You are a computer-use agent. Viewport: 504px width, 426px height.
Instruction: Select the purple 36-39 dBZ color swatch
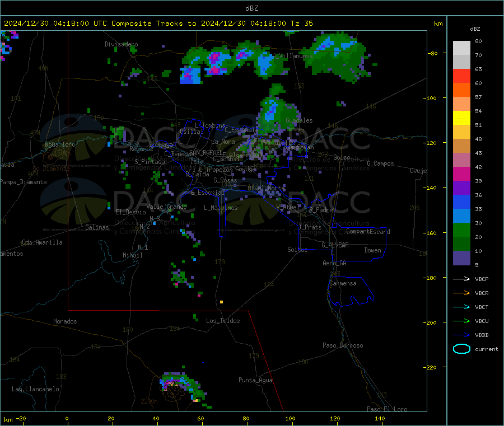[x=461, y=188]
